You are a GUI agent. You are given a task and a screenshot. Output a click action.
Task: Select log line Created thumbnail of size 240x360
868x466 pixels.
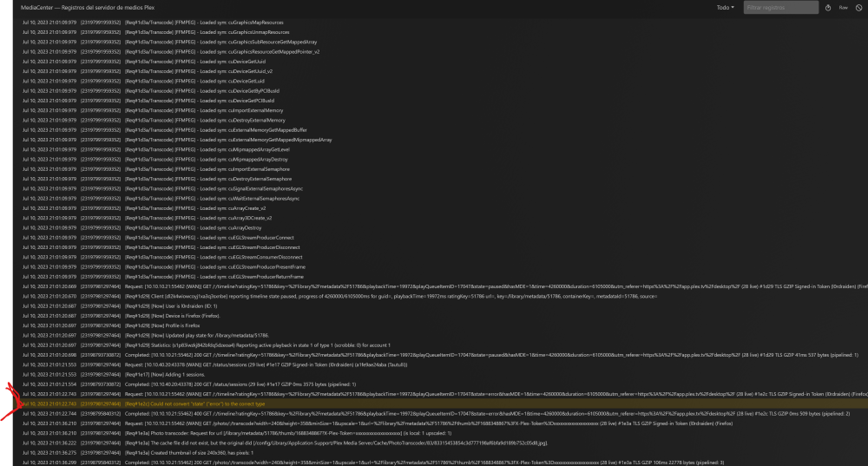tap(138, 453)
